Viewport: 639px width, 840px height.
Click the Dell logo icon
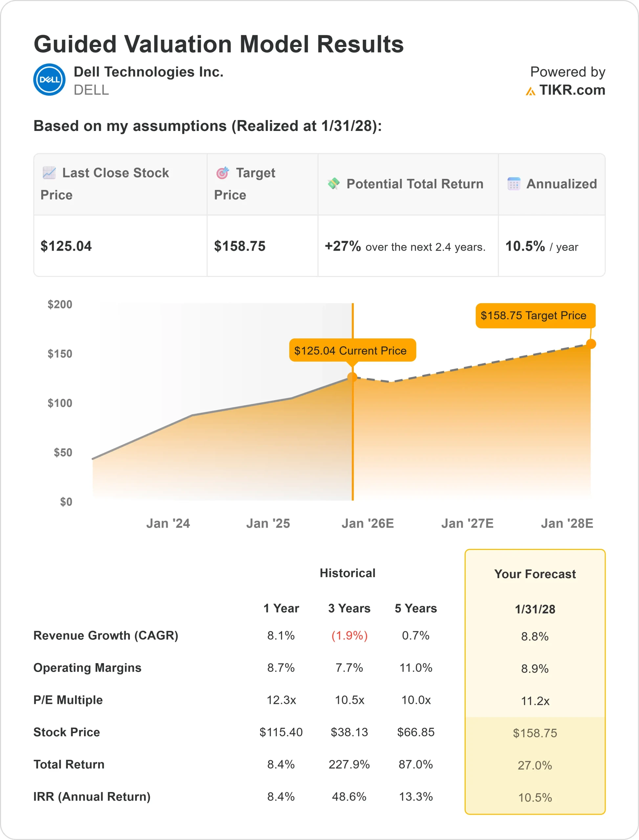pyautogui.click(x=50, y=79)
